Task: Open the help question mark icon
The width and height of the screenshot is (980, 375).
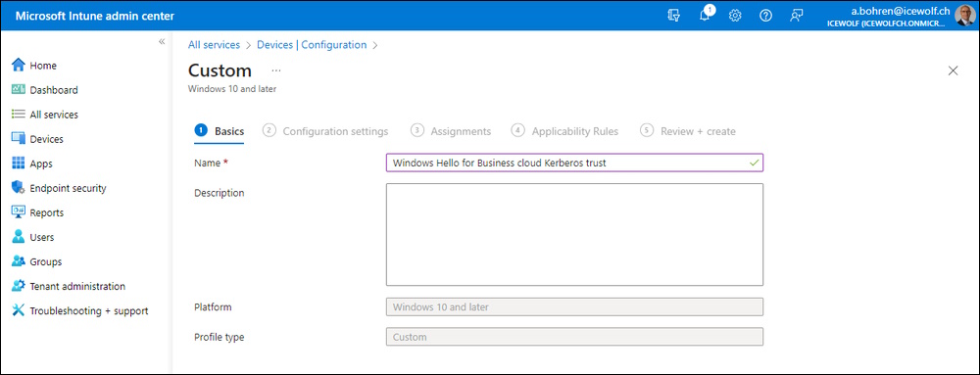Action: coord(765,17)
